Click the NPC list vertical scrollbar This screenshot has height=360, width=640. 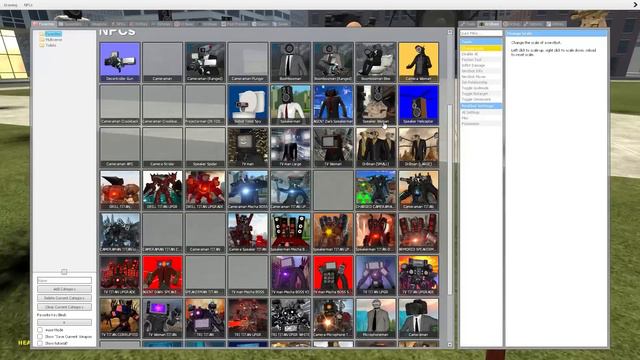450,199
